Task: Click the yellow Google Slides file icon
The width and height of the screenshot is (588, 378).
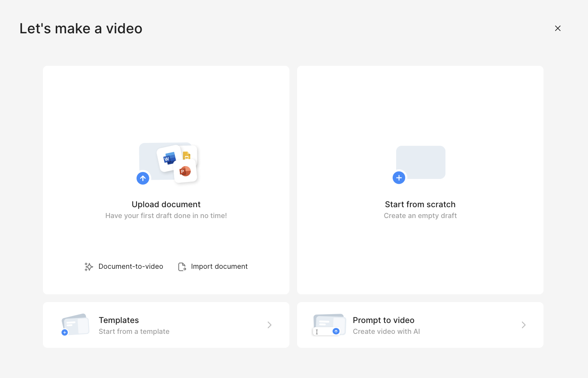Action: [x=187, y=156]
